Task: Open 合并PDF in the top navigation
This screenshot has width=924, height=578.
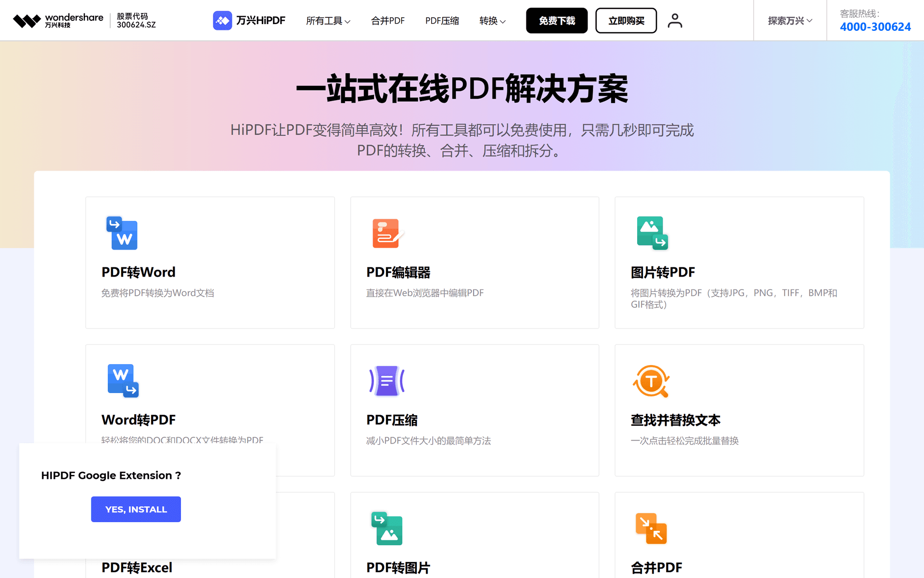Action: (x=388, y=21)
